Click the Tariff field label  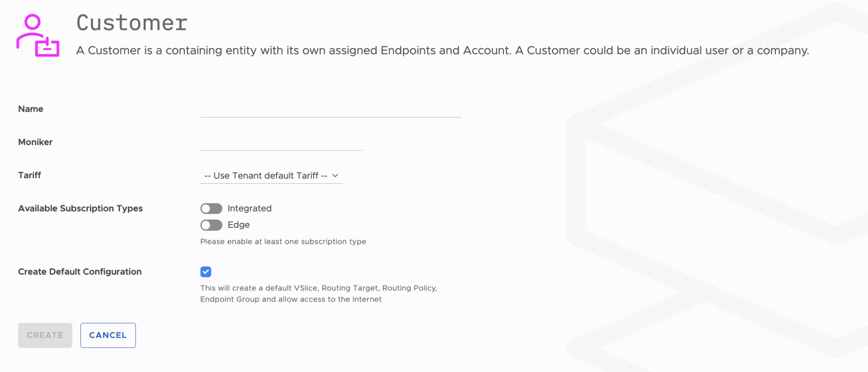[30, 175]
